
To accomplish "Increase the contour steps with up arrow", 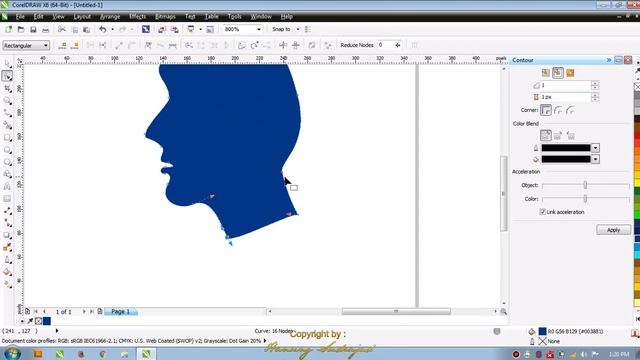I will point(595,83).
